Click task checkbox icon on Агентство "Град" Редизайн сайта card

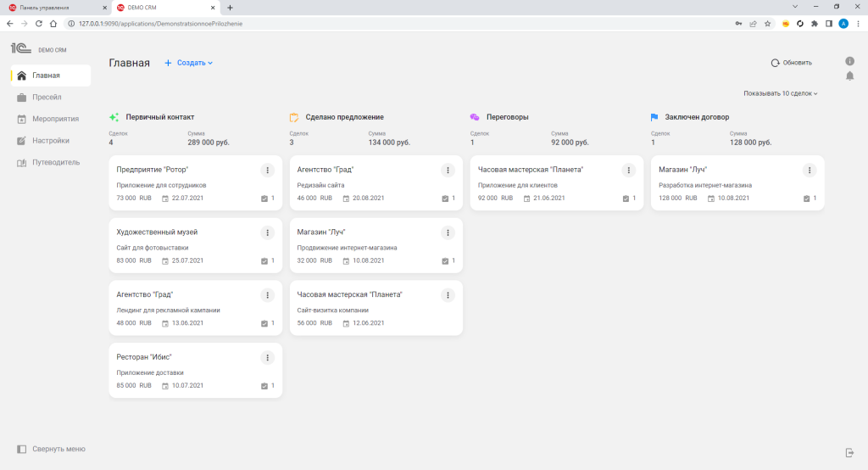(x=445, y=199)
